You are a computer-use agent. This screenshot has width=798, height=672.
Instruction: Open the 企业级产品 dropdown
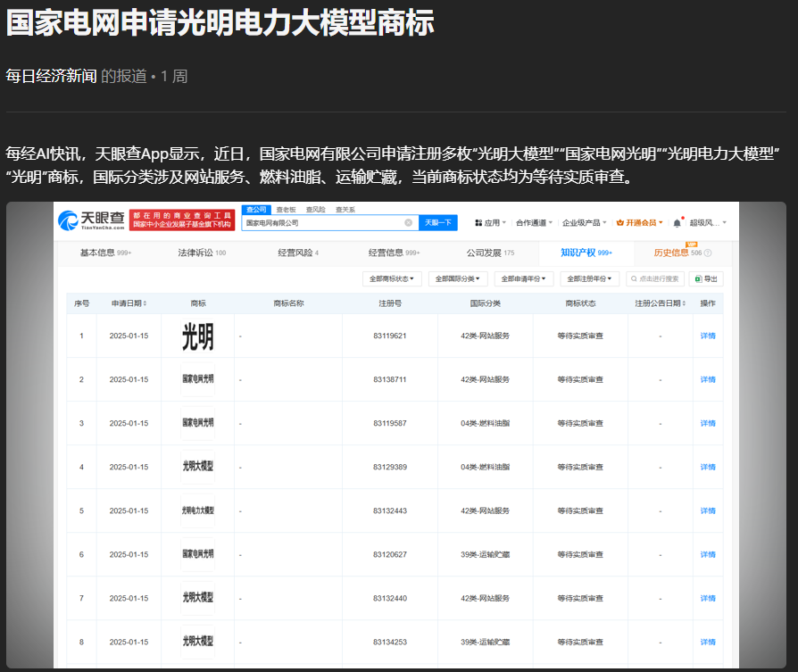(x=585, y=223)
